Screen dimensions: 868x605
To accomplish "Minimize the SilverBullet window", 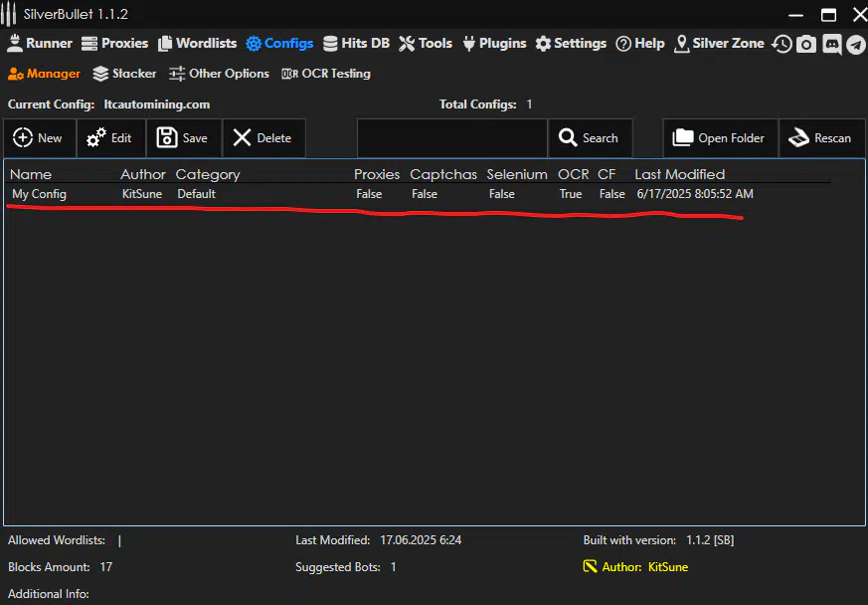I will point(796,15).
